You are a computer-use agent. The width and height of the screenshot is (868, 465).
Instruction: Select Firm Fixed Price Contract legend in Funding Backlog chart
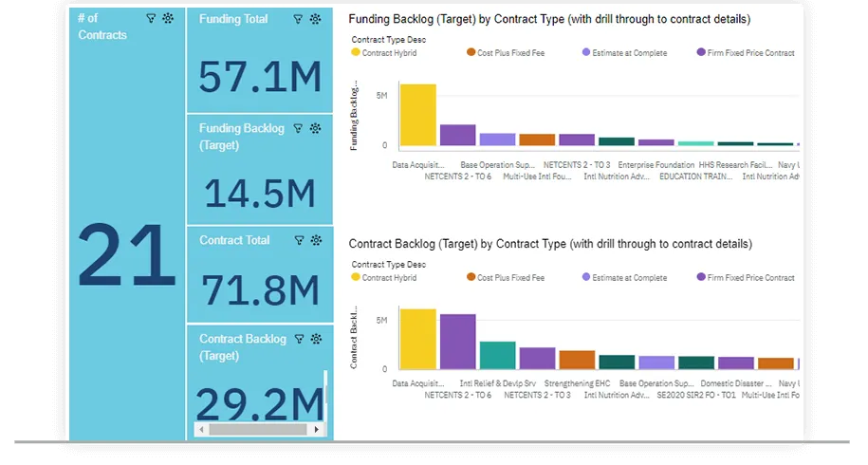point(746,53)
